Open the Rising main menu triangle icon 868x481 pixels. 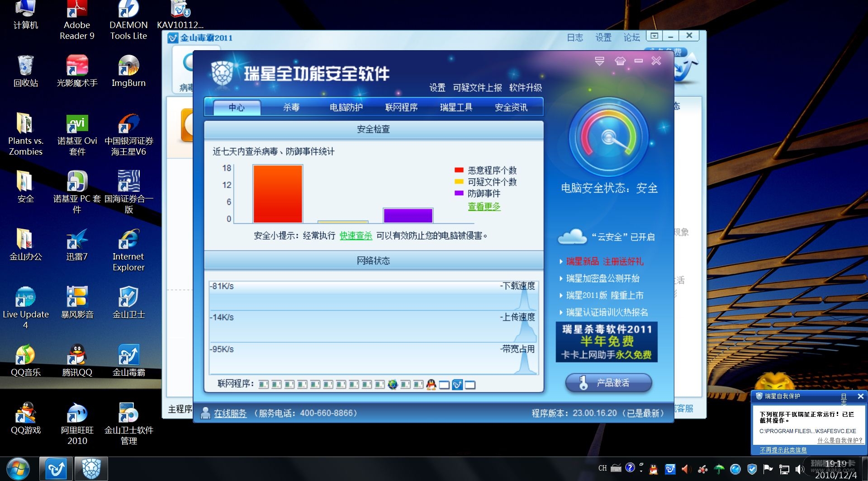click(x=599, y=61)
